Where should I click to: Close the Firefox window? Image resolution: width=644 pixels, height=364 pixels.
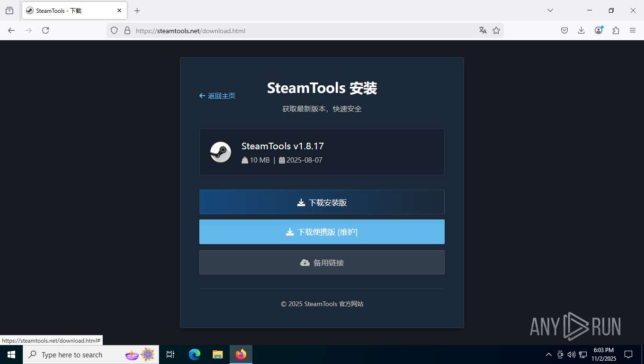pos(633,10)
